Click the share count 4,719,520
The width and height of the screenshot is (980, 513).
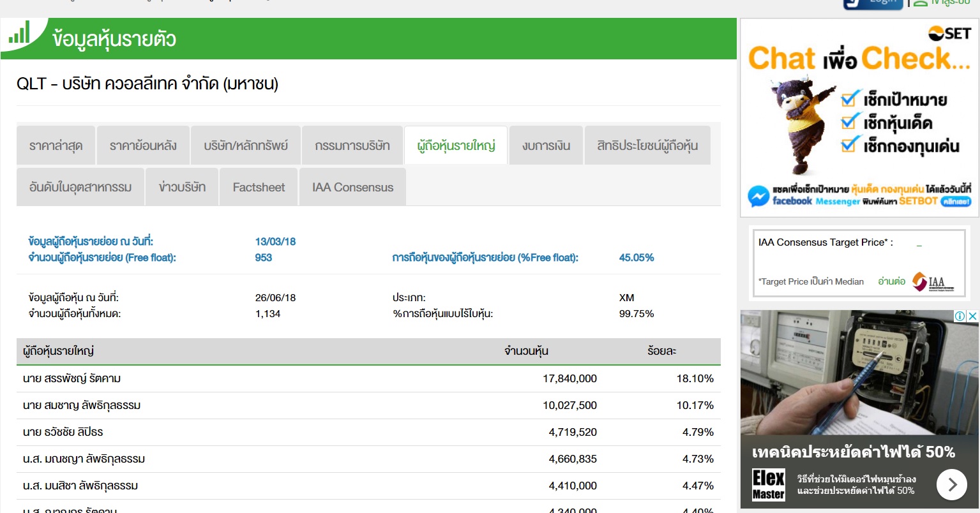573,432
